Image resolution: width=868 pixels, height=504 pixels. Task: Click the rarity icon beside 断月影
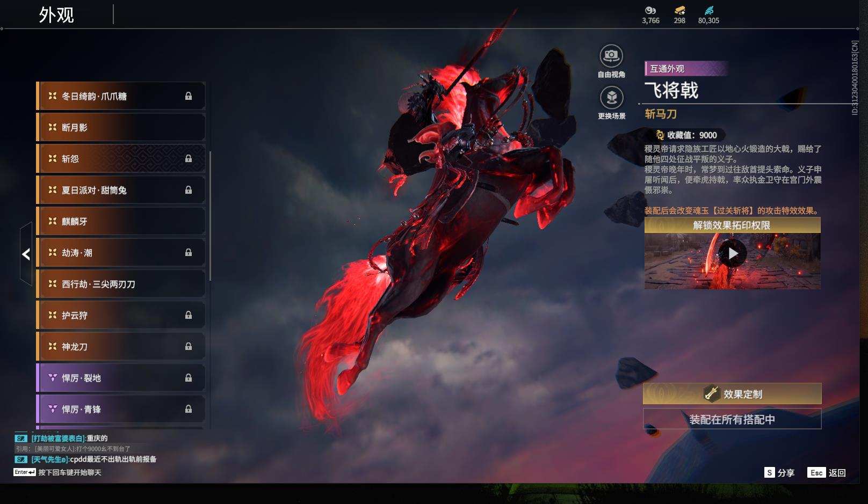(x=53, y=127)
